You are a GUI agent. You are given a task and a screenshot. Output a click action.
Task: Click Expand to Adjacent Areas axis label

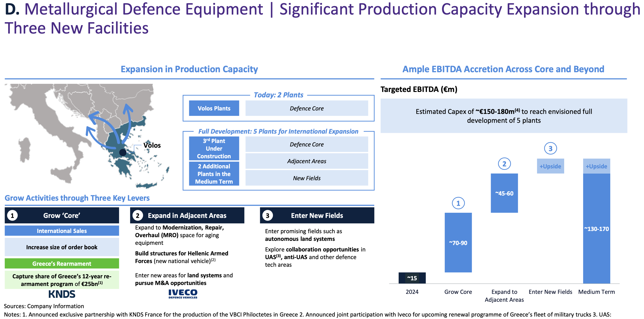click(x=504, y=296)
